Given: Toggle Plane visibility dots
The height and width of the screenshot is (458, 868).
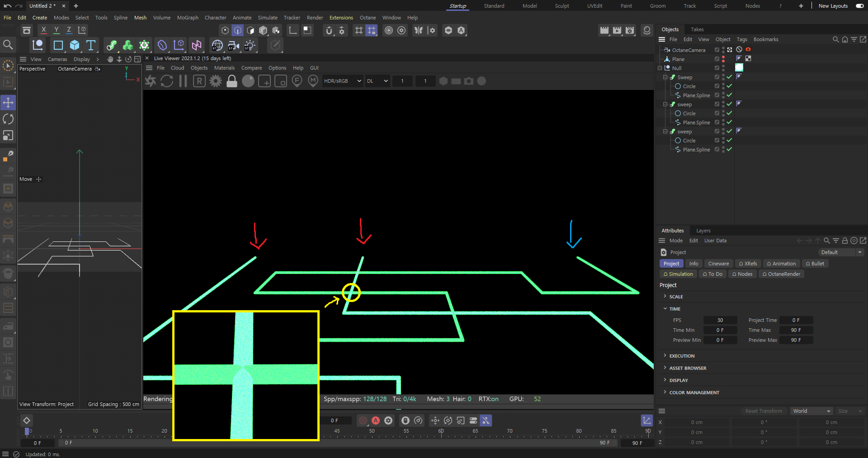Looking at the screenshot, I should click(x=723, y=59).
